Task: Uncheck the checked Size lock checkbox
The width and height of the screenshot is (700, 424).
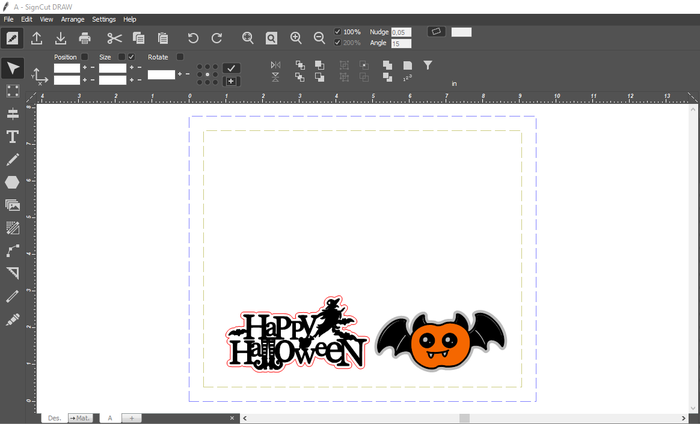Action: pos(131,57)
